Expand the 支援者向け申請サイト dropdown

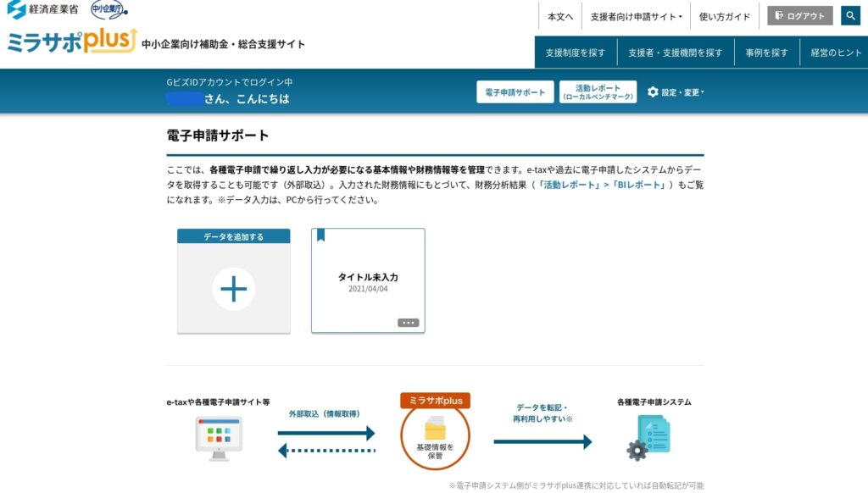636,17
